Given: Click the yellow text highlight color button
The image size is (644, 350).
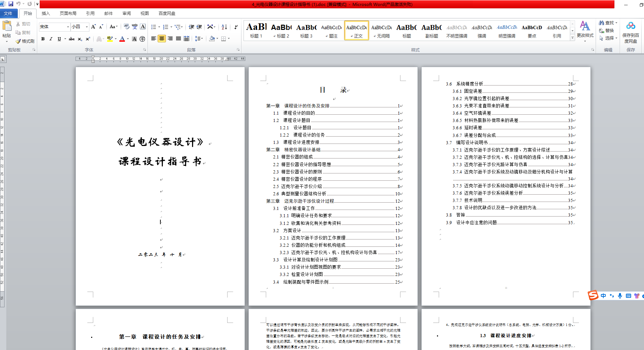Looking at the screenshot, I should point(110,39).
